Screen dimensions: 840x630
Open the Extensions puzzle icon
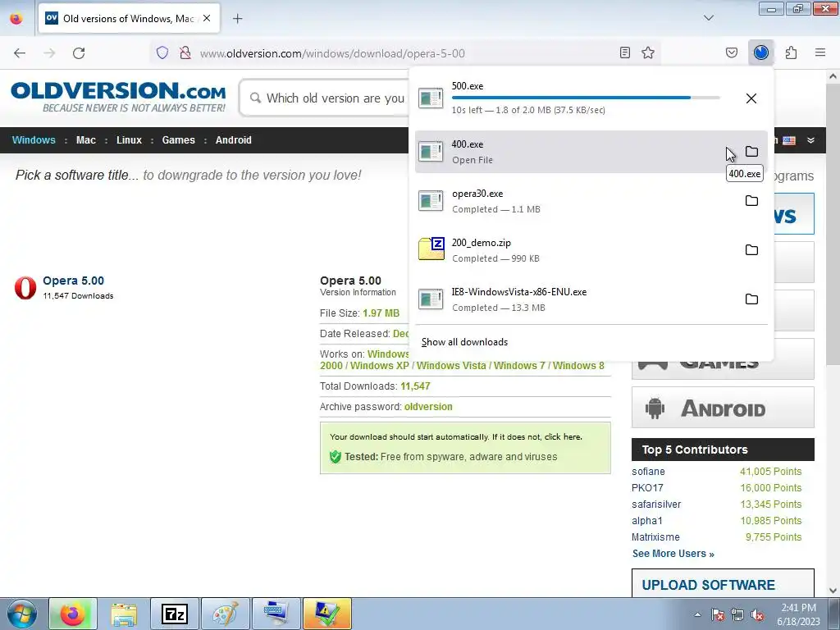tap(792, 52)
